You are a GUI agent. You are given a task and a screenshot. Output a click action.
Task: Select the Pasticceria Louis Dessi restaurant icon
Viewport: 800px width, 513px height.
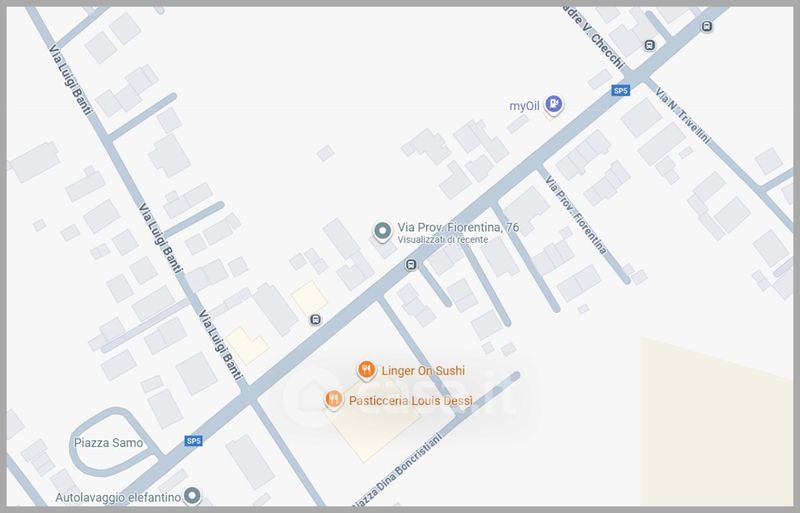click(333, 400)
